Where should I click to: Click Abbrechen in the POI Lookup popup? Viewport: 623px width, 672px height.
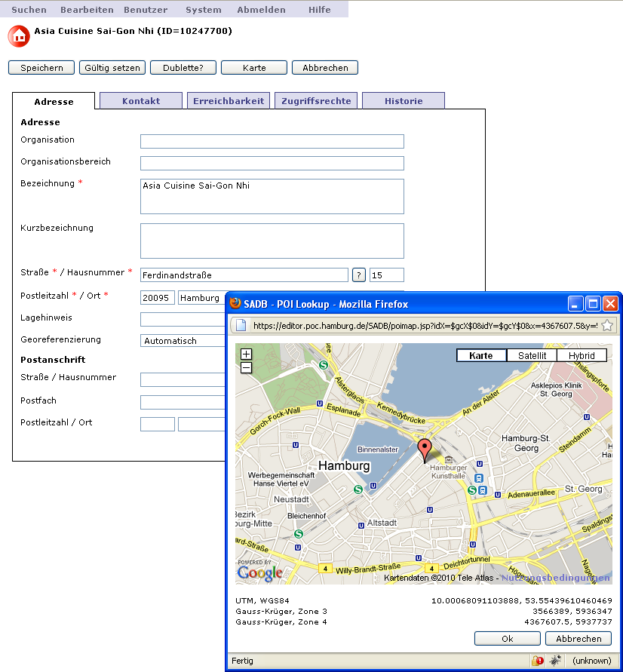[x=578, y=638]
